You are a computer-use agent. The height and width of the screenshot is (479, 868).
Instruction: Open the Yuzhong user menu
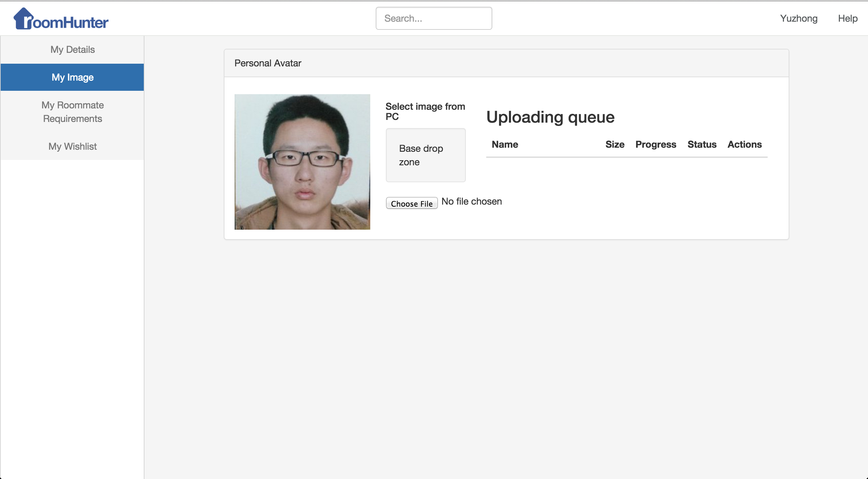tap(798, 18)
